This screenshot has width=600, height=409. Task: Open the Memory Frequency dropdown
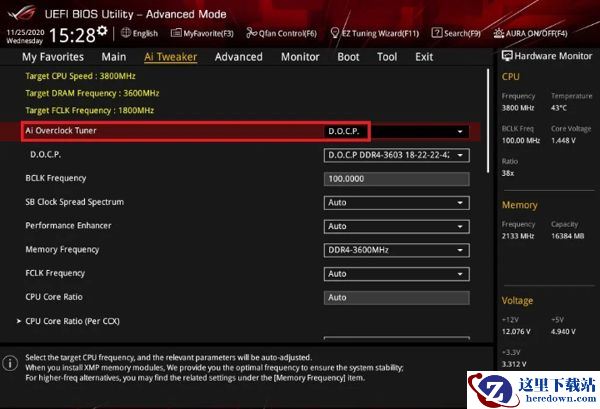(x=396, y=250)
